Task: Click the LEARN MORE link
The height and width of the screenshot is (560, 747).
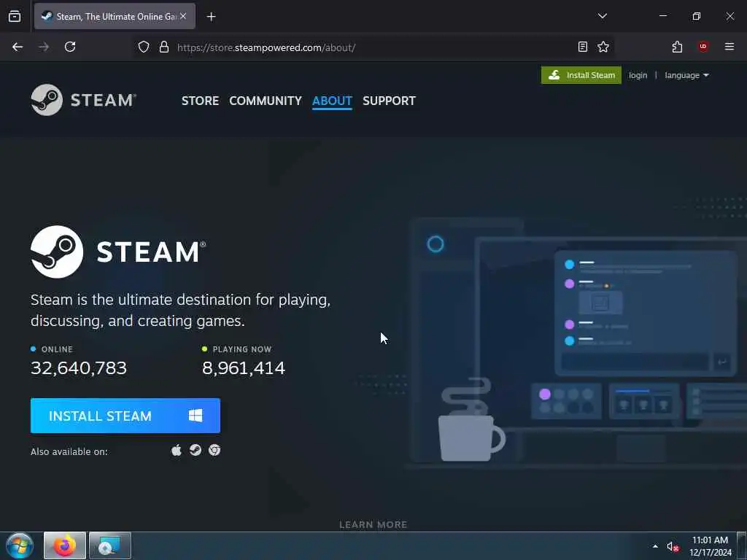Action: [x=373, y=525]
